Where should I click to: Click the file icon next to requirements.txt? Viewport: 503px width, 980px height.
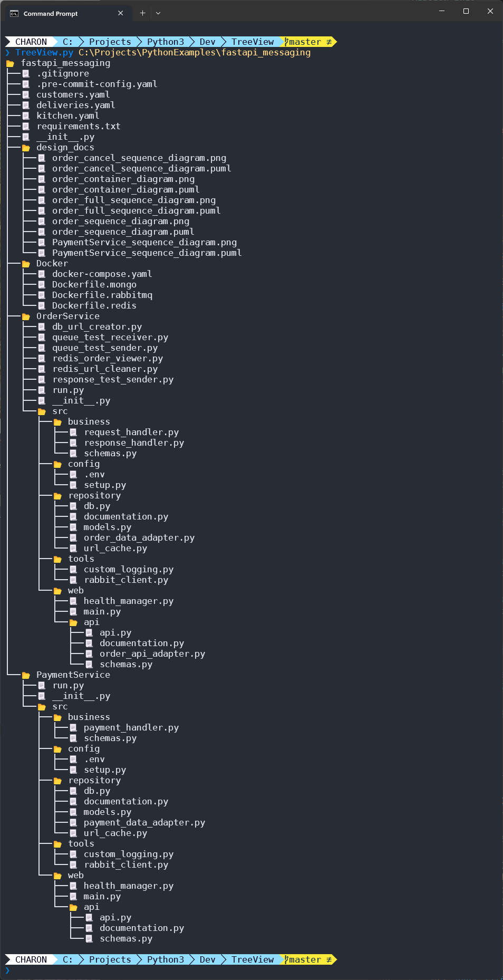(x=26, y=126)
